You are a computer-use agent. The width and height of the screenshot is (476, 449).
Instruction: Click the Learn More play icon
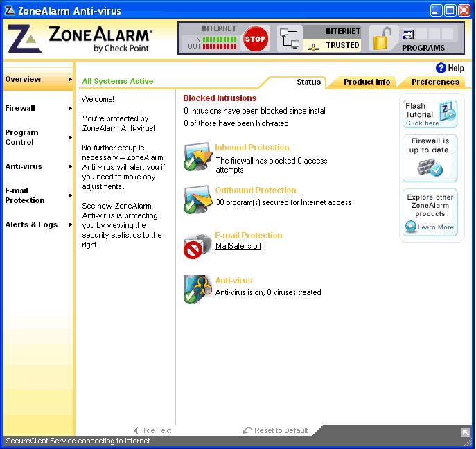[411, 227]
